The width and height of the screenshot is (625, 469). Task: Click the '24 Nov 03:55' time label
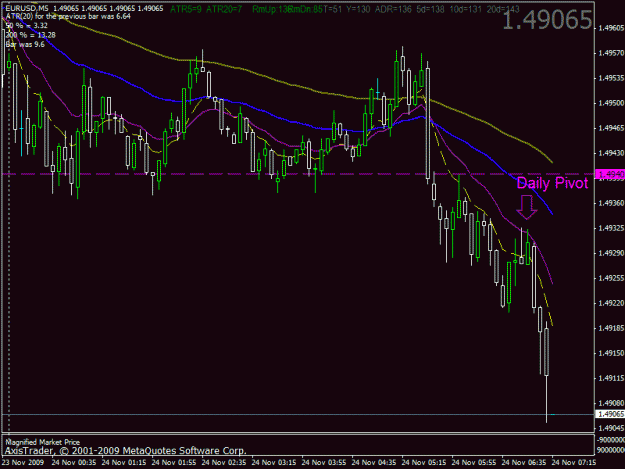(x=324, y=463)
